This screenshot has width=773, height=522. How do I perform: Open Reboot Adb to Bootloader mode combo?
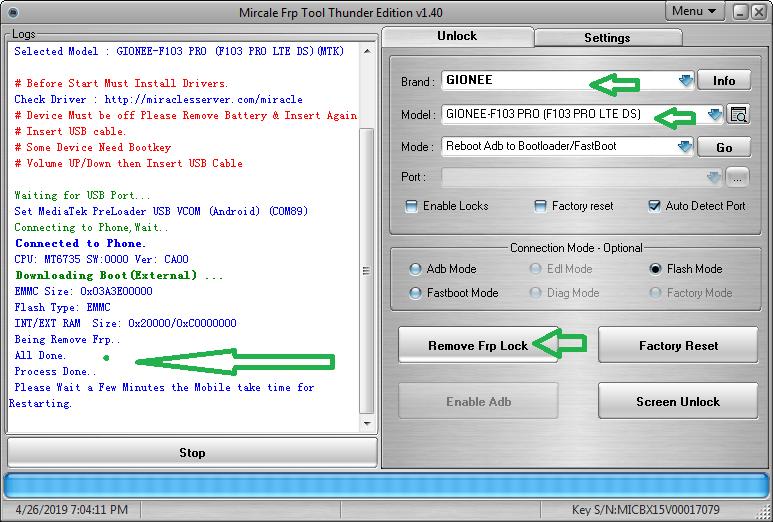(x=567, y=146)
